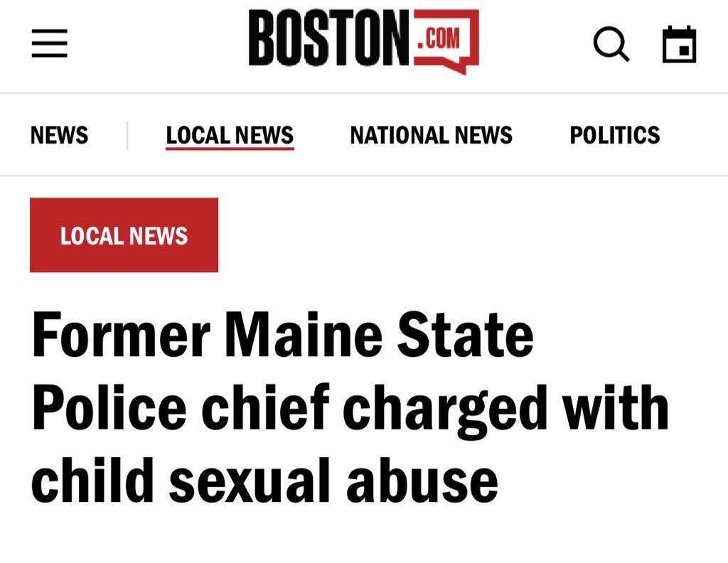Open the hamburger navigation menu
Image resolution: width=728 pixels, height=563 pixels.
(49, 43)
